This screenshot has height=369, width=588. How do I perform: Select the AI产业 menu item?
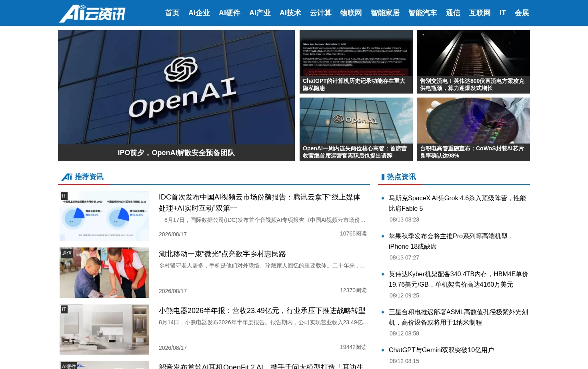260,13
